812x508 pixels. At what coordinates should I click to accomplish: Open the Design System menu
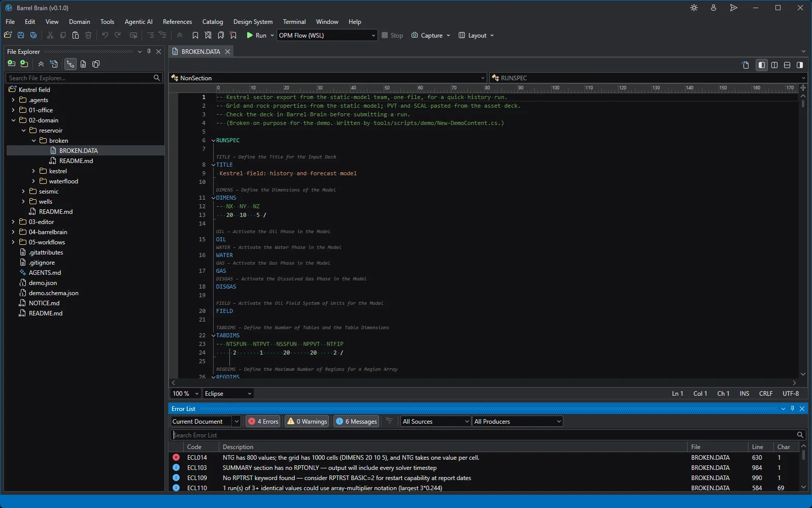click(253, 22)
